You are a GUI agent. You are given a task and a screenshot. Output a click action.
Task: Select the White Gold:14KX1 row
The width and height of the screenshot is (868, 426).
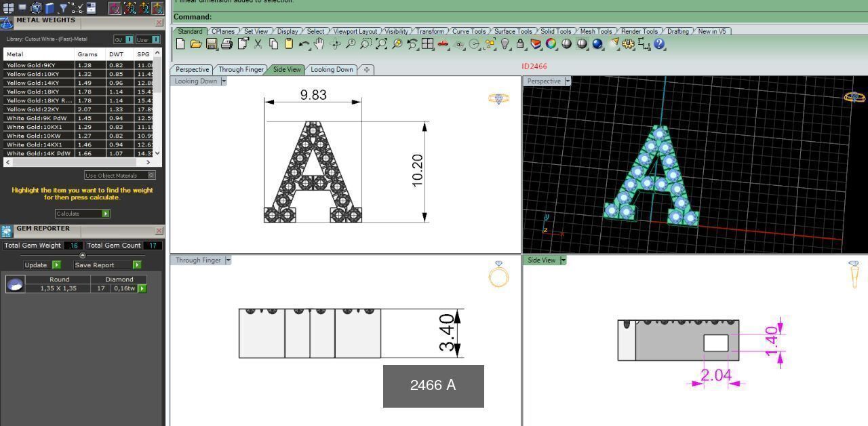tap(79, 144)
